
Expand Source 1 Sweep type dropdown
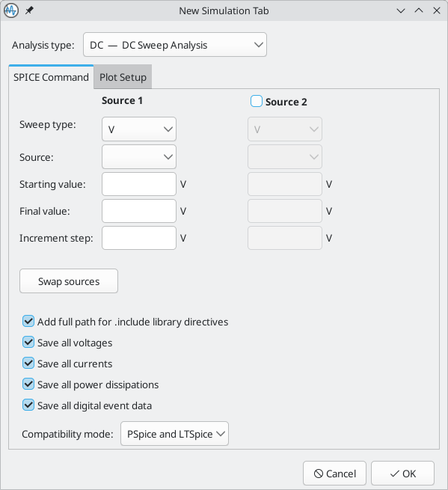click(x=139, y=129)
